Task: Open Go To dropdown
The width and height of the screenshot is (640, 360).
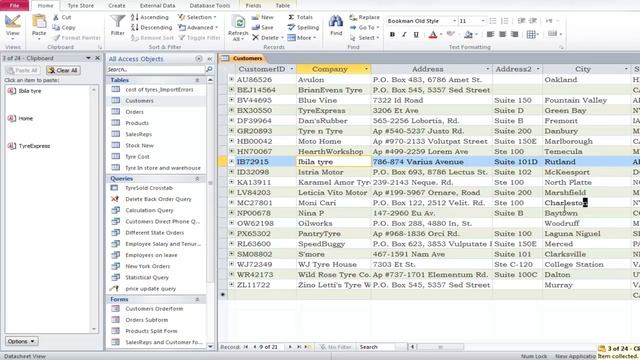Action: coord(365,27)
